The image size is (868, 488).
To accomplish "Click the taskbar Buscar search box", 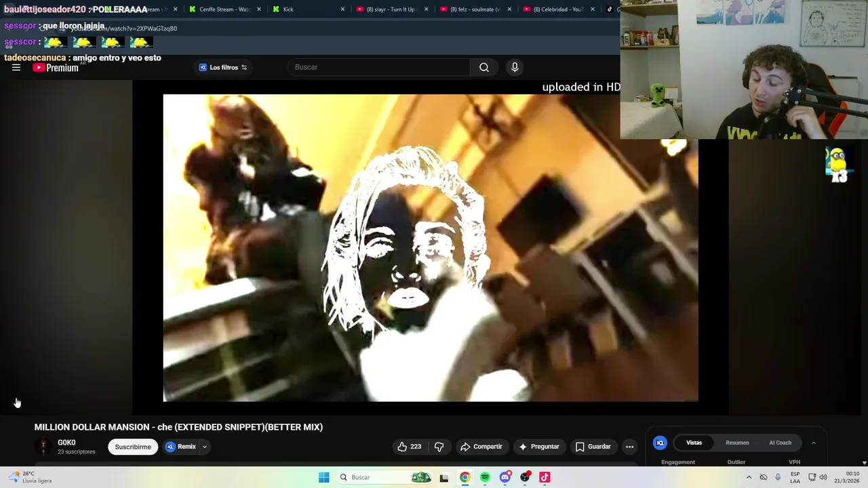I will pyautogui.click(x=385, y=477).
